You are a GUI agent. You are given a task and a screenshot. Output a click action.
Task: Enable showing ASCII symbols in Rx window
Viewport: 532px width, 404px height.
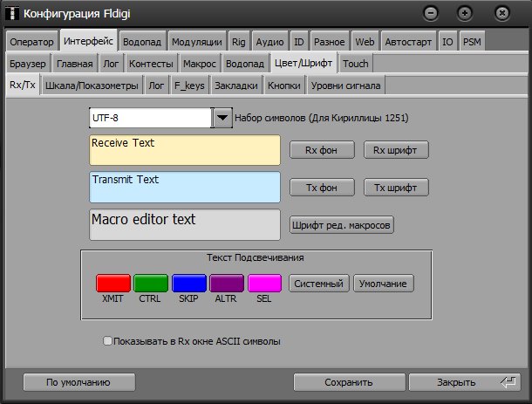pos(107,341)
